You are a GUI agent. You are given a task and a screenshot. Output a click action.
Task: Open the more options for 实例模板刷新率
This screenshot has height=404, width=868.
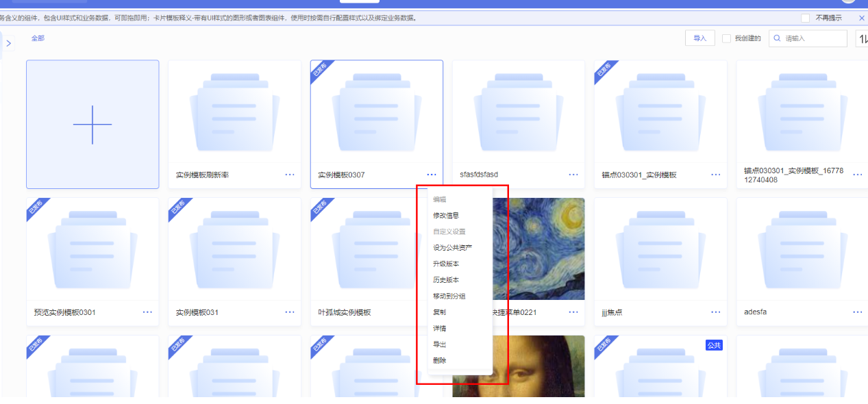tap(290, 175)
